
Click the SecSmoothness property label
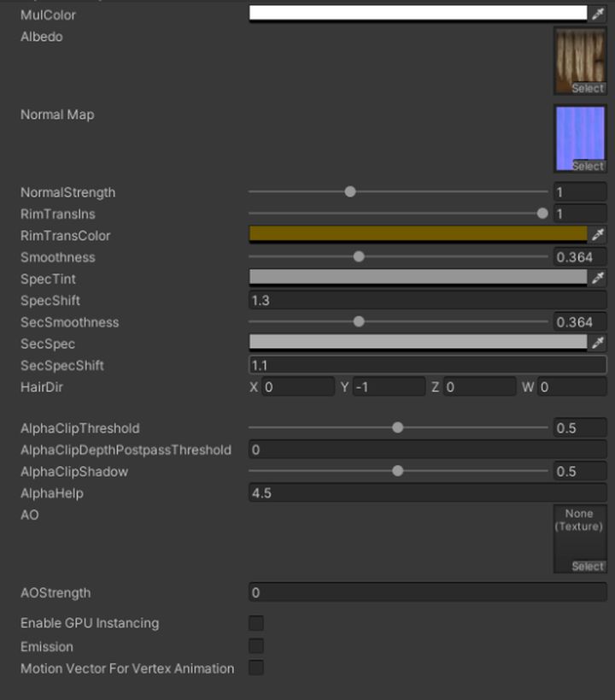pyautogui.click(x=70, y=322)
